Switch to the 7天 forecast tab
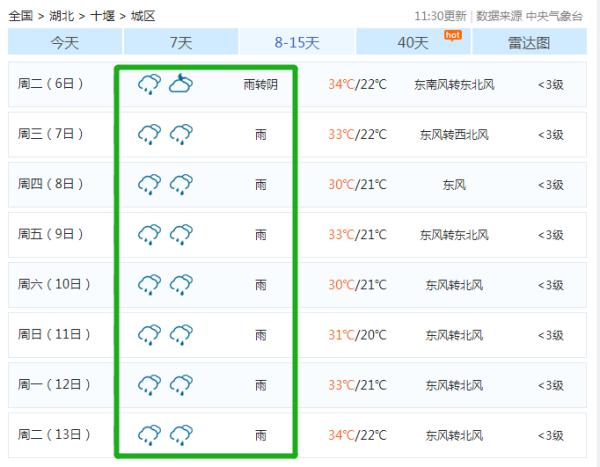Image resolution: width=600 pixels, height=467 pixels. 181,42
